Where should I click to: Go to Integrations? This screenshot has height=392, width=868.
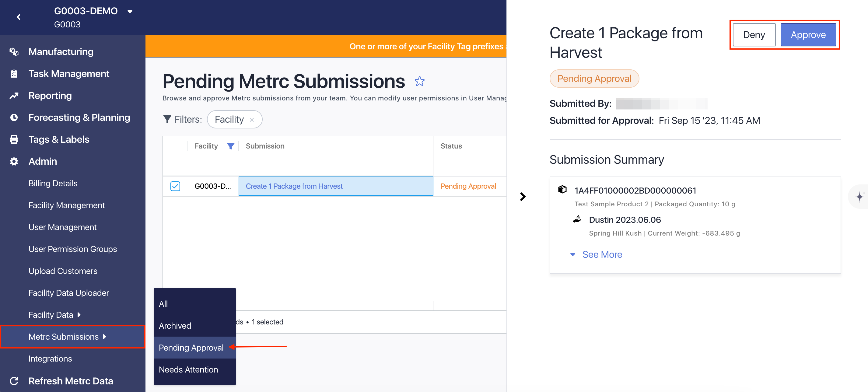50,359
